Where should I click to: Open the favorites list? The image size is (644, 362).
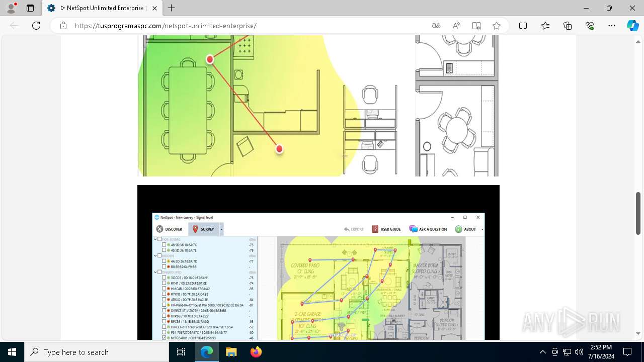point(545,26)
